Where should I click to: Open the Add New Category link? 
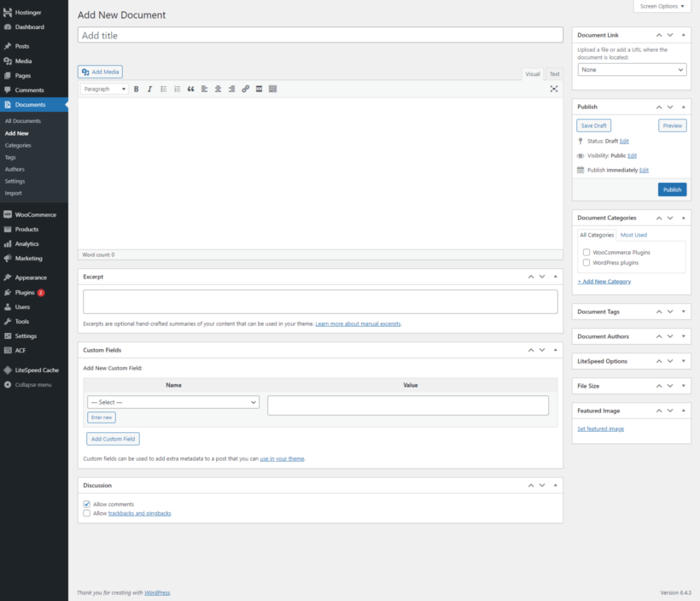pos(604,280)
